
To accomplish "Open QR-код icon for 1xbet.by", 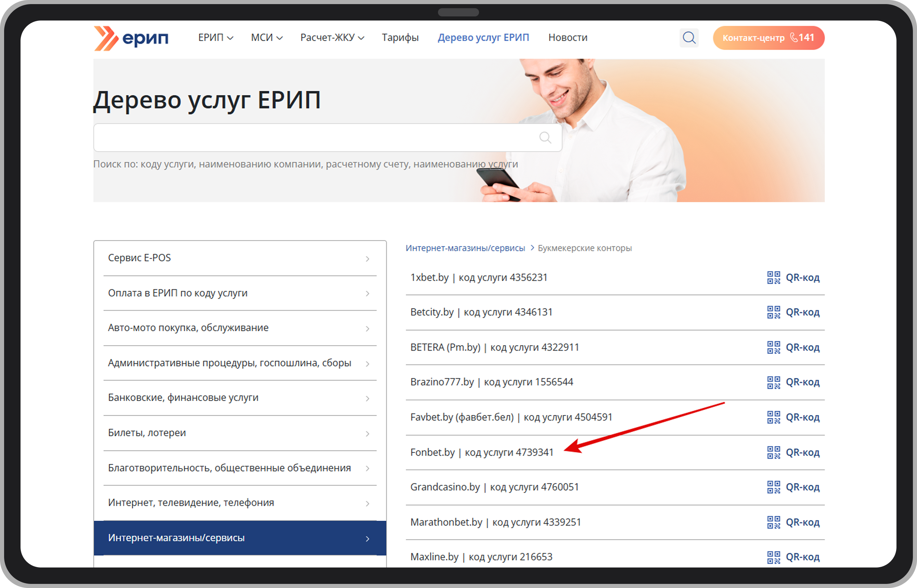I will (x=773, y=278).
